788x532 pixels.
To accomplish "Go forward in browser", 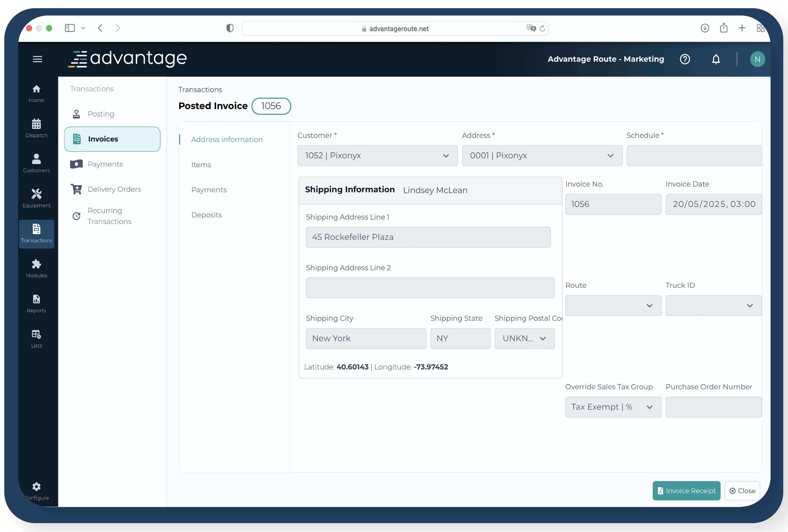I will [x=118, y=28].
